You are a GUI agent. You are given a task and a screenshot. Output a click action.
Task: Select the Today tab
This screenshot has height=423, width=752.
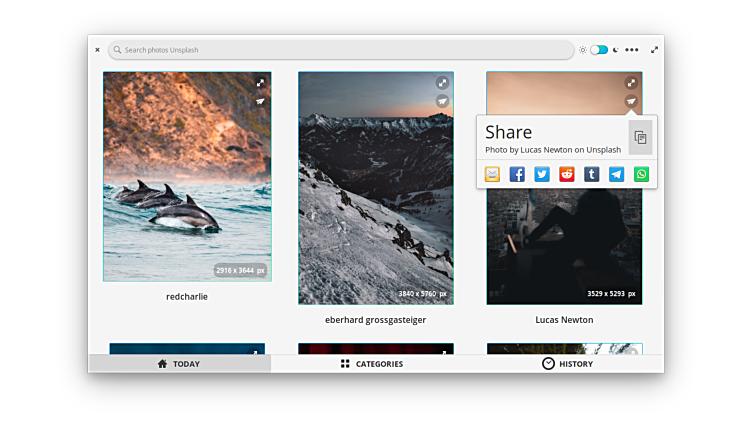pyautogui.click(x=179, y=364)
